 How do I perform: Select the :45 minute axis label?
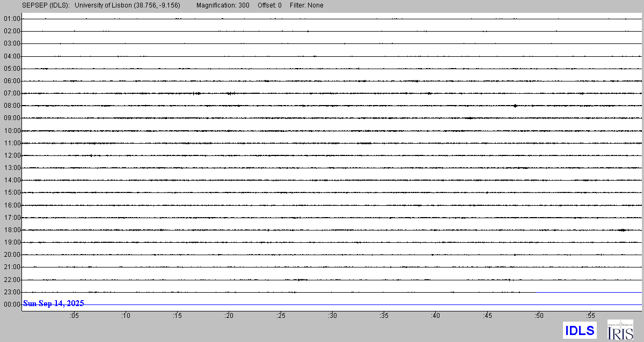tap(488, 316)
